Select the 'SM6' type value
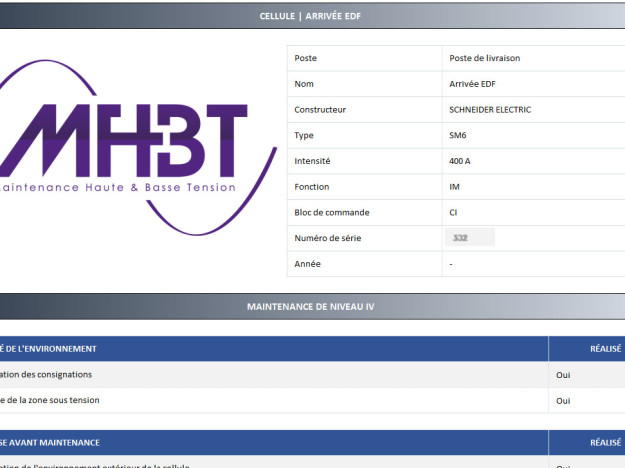 click(458, 135)
